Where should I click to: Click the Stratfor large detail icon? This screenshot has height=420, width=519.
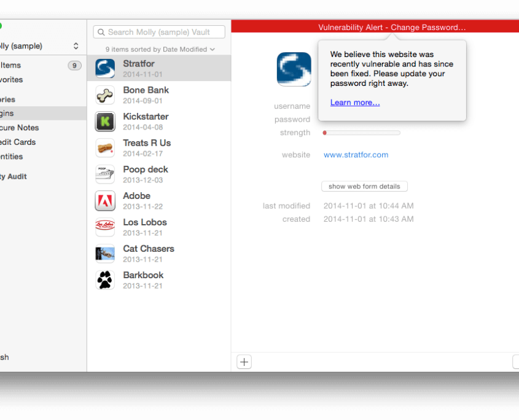coord(294,69)
